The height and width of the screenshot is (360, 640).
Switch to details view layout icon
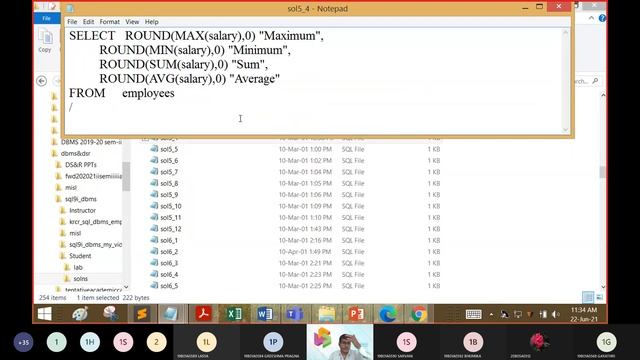[x=588, y=297]
